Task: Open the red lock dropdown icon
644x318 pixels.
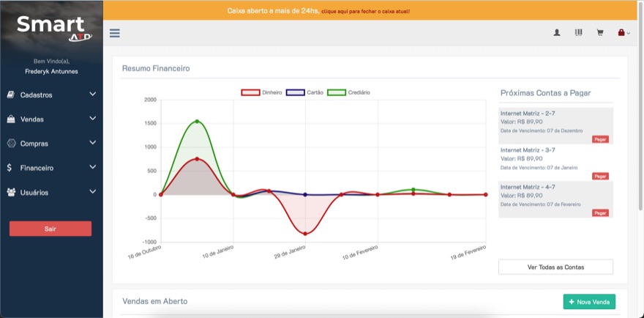Action: [x=624, y=33]
